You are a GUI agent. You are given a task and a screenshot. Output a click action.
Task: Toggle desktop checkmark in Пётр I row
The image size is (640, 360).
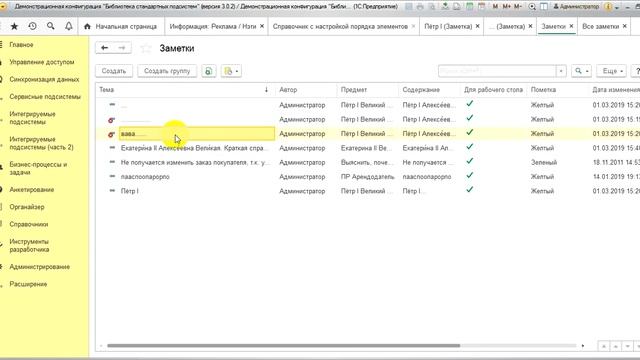pos(470,190)
